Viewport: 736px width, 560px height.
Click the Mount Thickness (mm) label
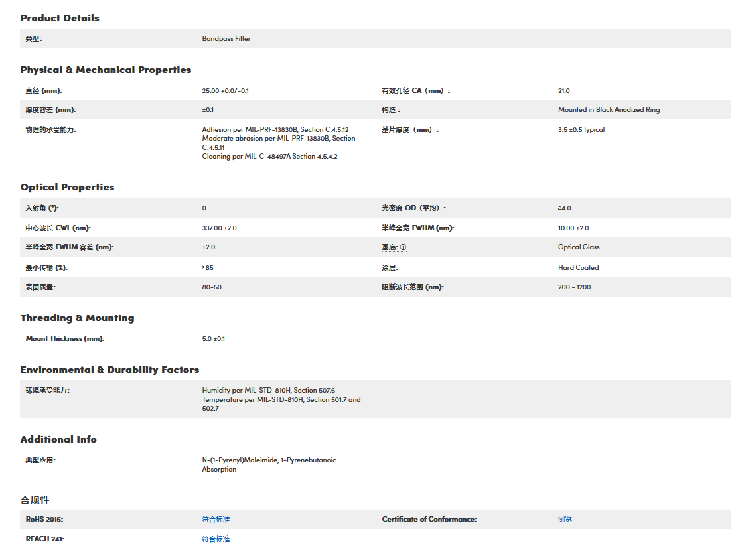[65, 338]
